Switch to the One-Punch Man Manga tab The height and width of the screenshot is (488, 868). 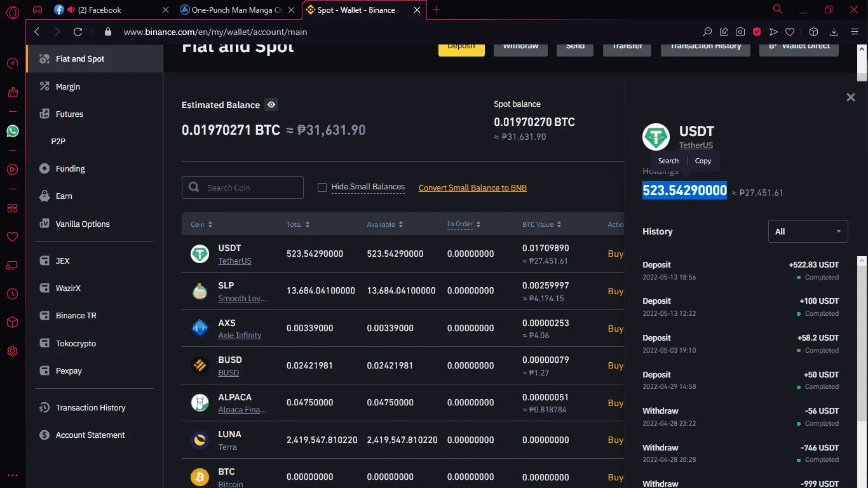click(237, 10)
